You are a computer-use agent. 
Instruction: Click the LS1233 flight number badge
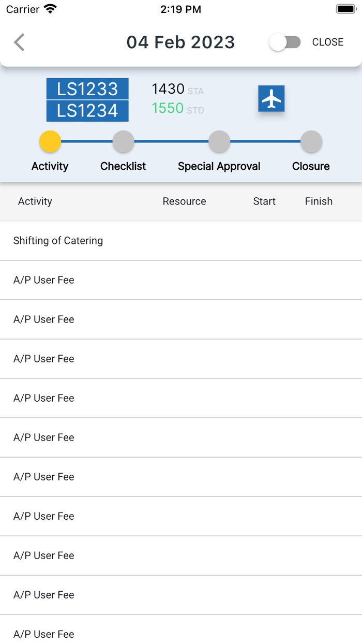(87, 89)
